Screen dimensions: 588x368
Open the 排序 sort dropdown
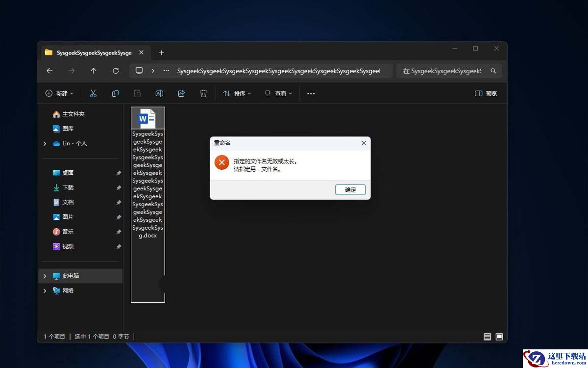[x=237, y=93]
